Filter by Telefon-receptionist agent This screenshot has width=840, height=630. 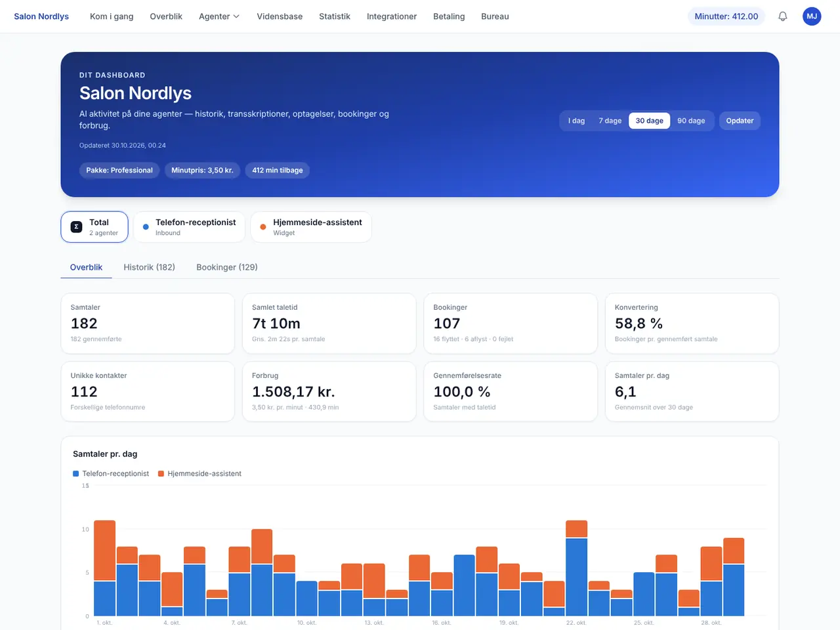click(x=189, y=227)
